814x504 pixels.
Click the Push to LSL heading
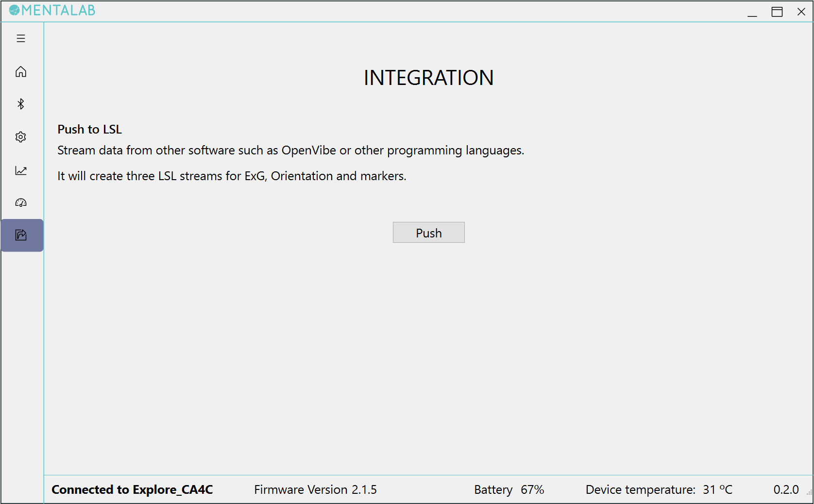(x=89, y=129)
